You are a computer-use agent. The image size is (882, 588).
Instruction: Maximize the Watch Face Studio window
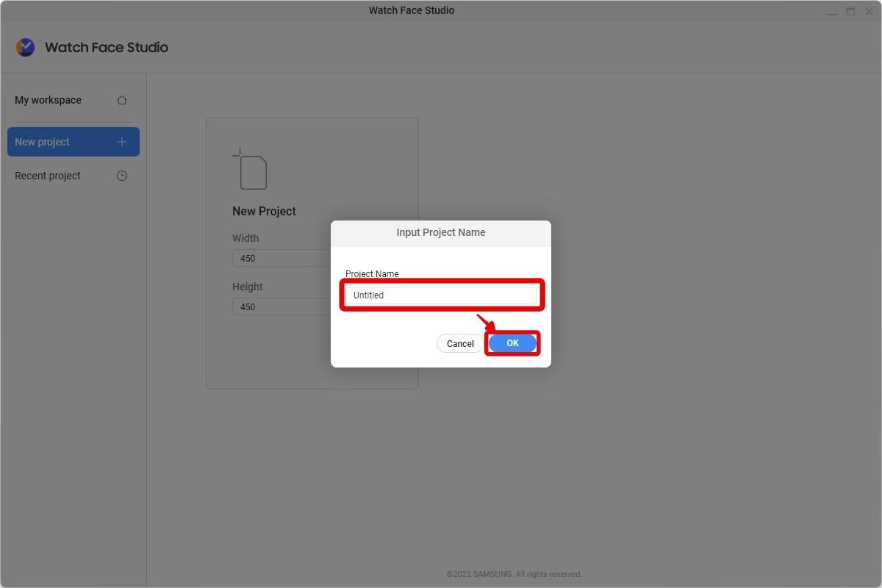click(850, 11)
